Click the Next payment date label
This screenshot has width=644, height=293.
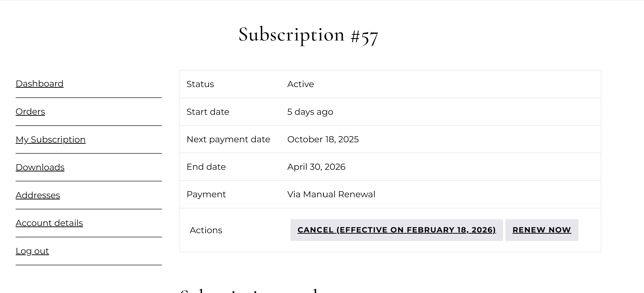coord(228,139)
